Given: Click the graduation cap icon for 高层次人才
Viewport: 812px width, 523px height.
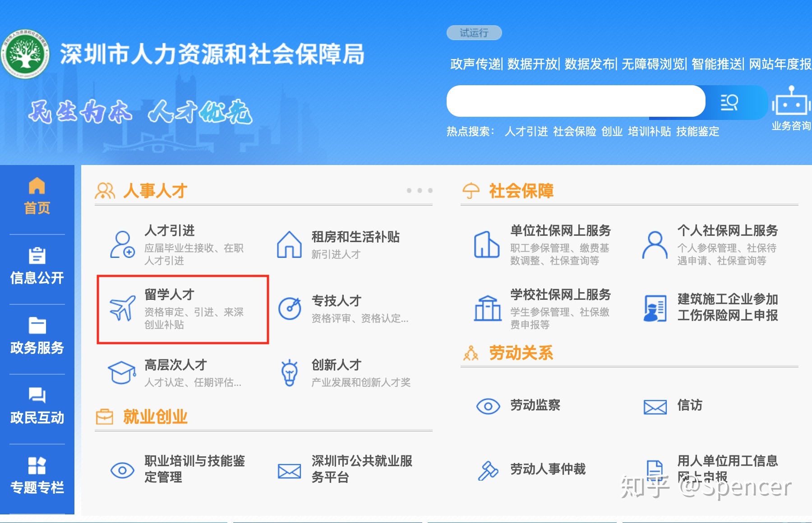Looking at the screenshot, I should tap(122, 372).
